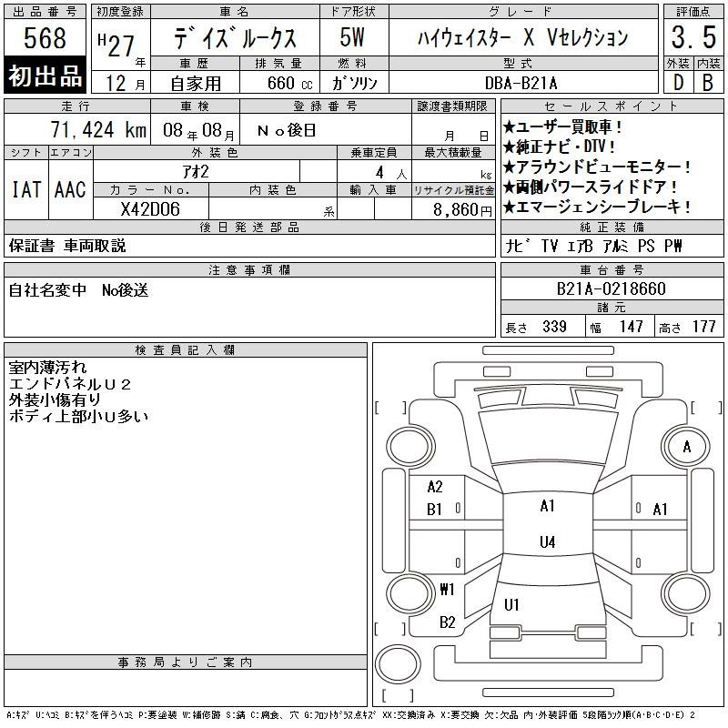Click recycle deposit 8,860円
728x728 pixels.
coord(462,210)
